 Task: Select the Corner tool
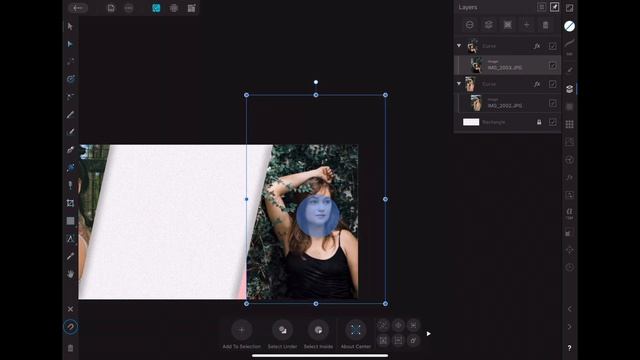click(x=70, y=97)
